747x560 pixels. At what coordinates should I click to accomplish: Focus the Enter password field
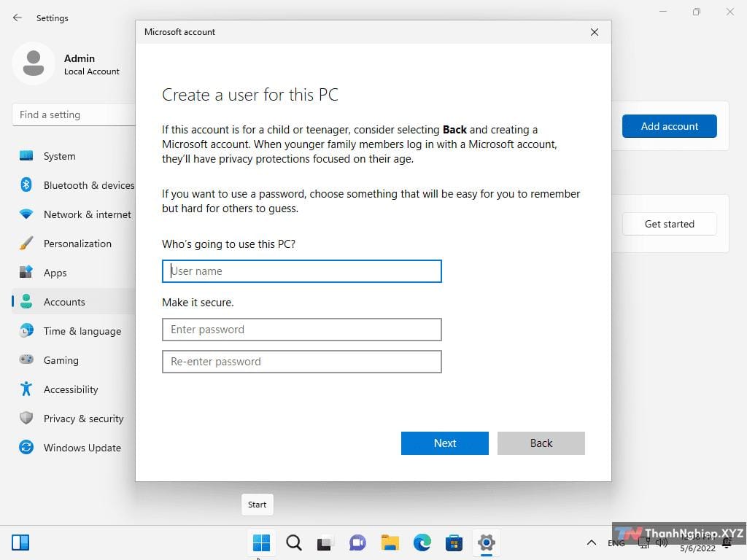point(301,330)
